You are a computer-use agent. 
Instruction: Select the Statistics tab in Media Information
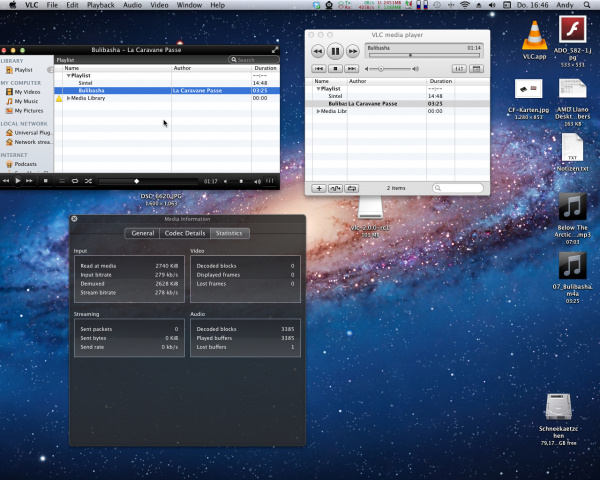(x=229, y=233)
